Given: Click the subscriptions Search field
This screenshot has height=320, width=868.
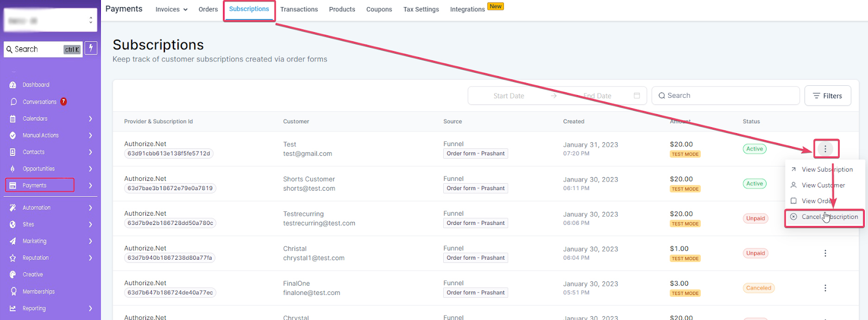Looking at the screenshot, I should point(725,96).
